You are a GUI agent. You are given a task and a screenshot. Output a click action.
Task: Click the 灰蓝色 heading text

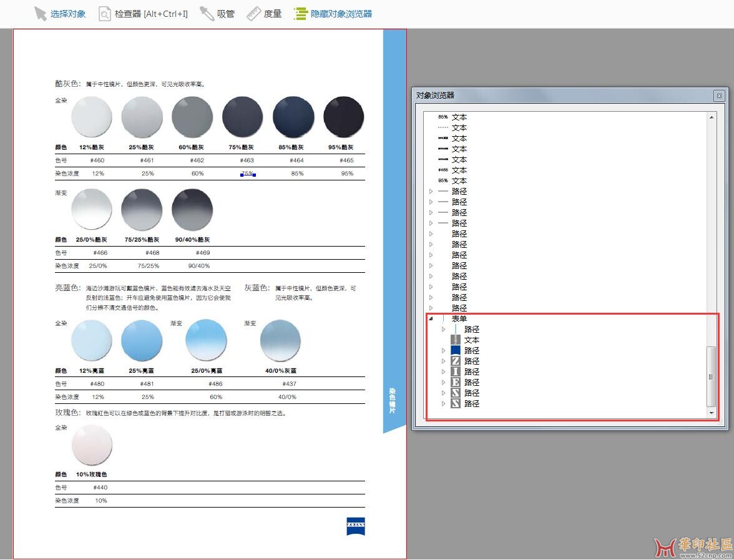pyautogui.click(x=257, y=287)
